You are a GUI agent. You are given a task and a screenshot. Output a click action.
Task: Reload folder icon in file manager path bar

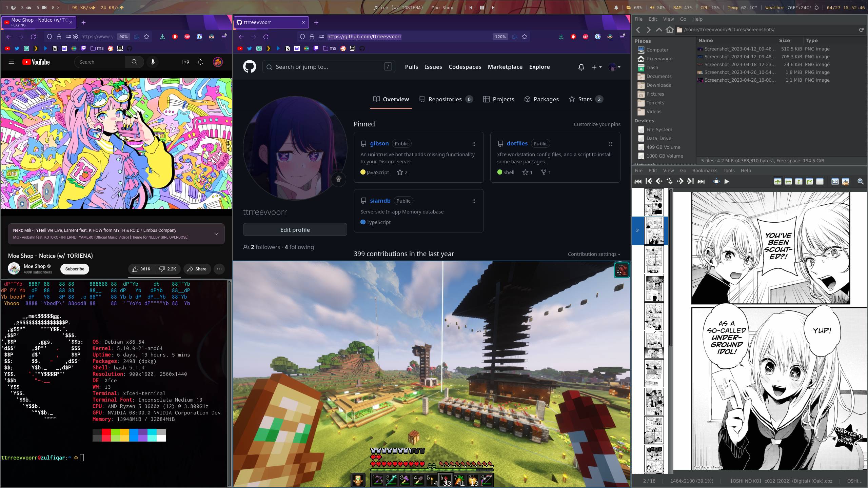861,30
